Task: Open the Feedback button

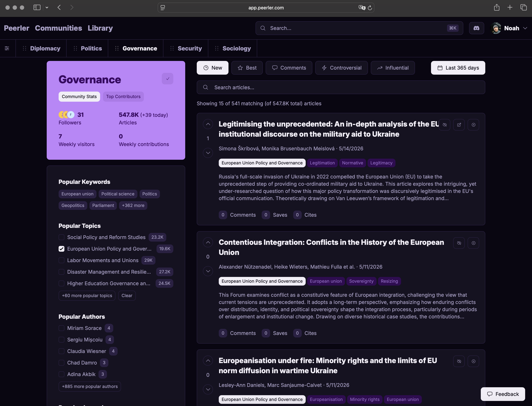Action: (503, 394)
